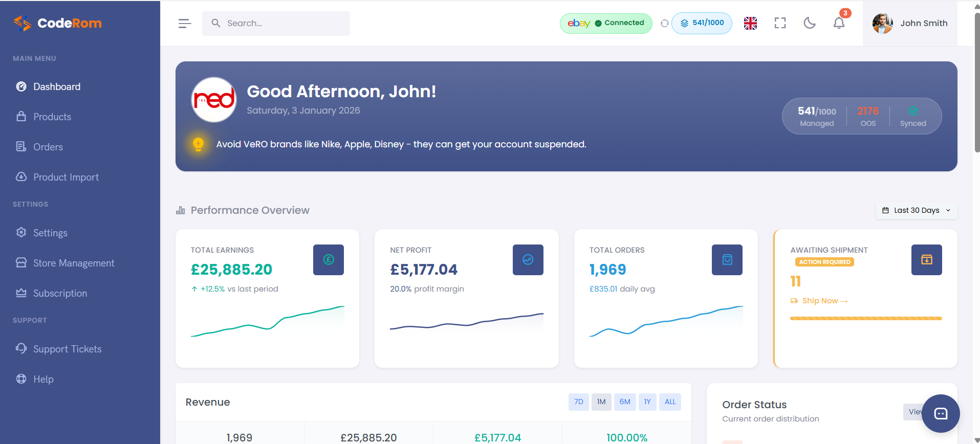Click the Total Earnings pound icon
The height and width of the screenshot is (444, 980).
click(x=329, y=260)
